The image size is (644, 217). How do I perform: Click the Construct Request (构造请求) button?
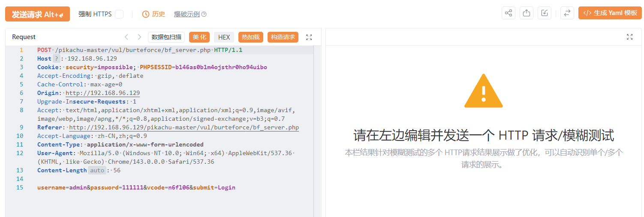[x=283, y=37]
